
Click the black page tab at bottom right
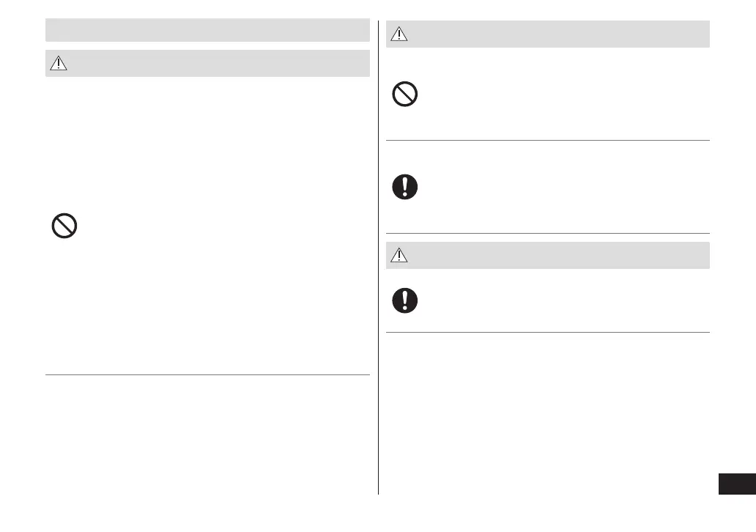736,484
